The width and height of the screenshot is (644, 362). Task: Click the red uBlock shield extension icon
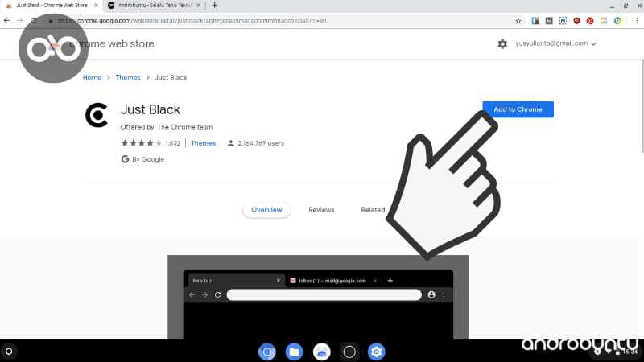[x=576, y=21]
